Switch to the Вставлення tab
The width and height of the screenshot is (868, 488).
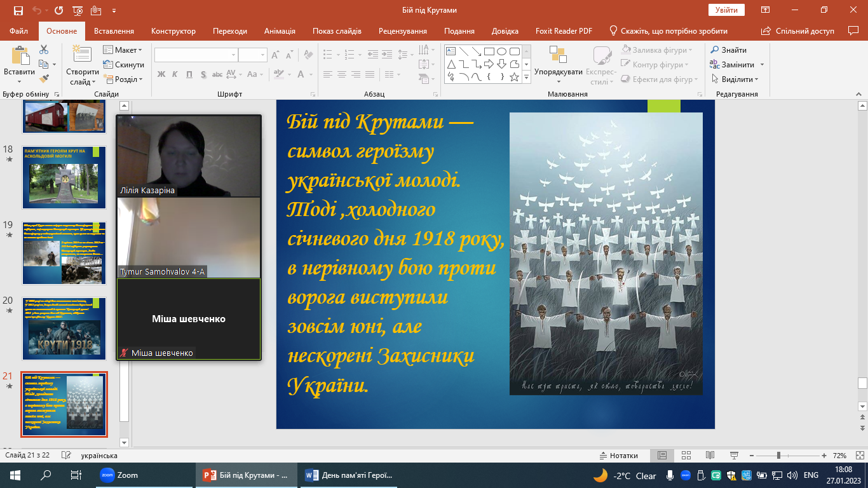pyautogui.click(x=114, y=31)
